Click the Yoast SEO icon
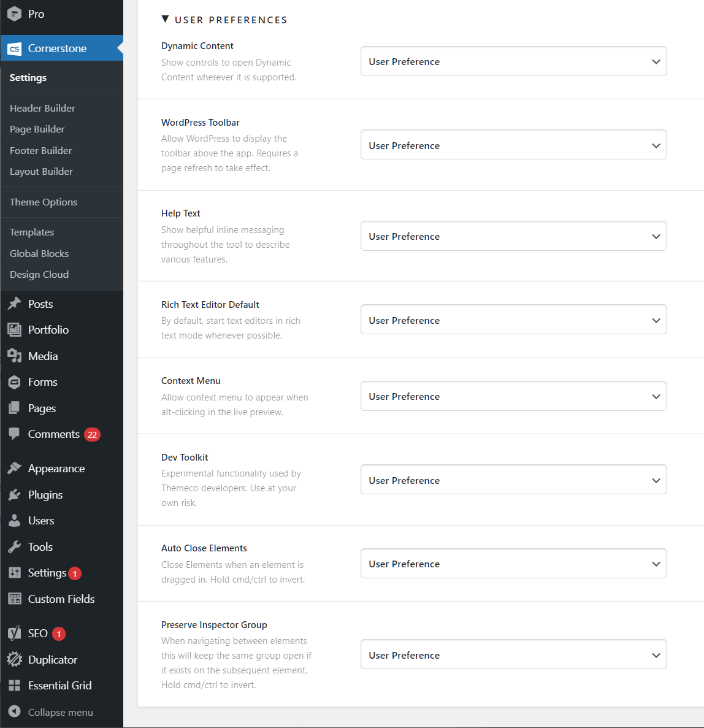Viewport: 704px width, 728px height. (x=14, y=633)
